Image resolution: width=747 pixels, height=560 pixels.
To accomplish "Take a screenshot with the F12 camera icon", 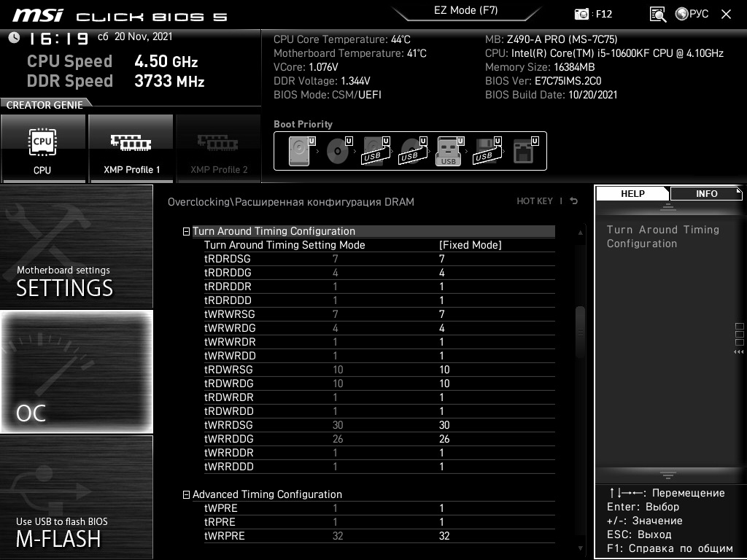I will tap(581, 15).
